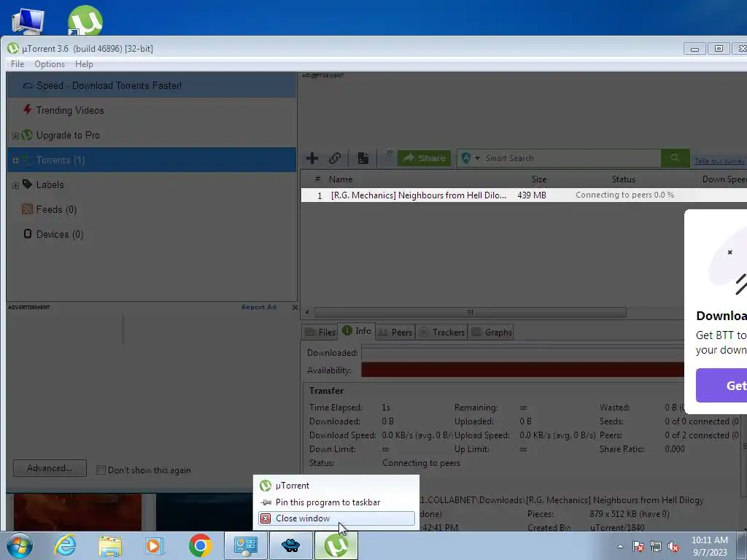Check Don't show this again box
Screen dimensions: 747x560
pyautogui.click(x=101, y=470)
